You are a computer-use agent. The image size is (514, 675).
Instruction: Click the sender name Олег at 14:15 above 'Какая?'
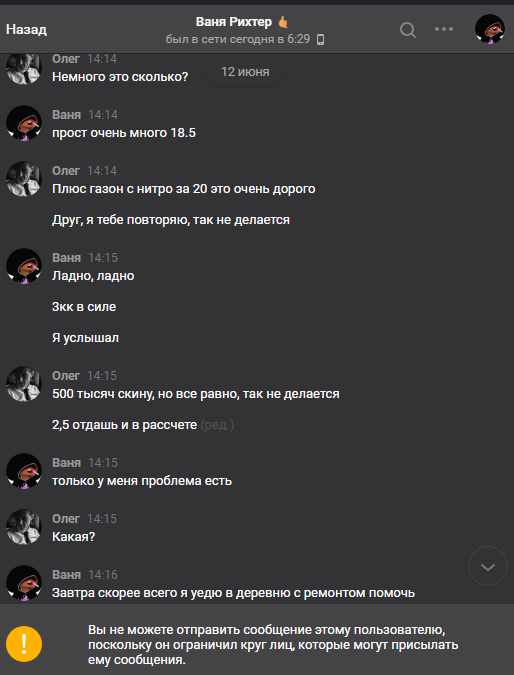click(x=66, y=519)
